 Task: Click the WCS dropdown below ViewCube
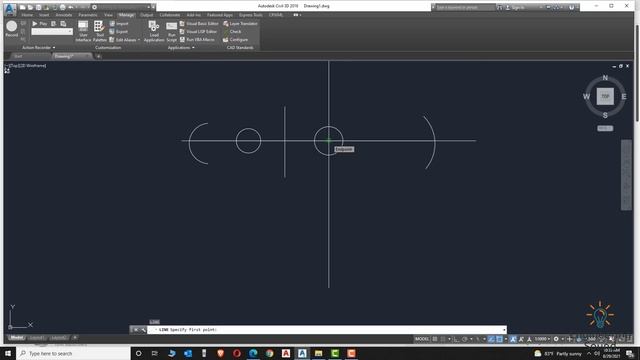[605, 128]
